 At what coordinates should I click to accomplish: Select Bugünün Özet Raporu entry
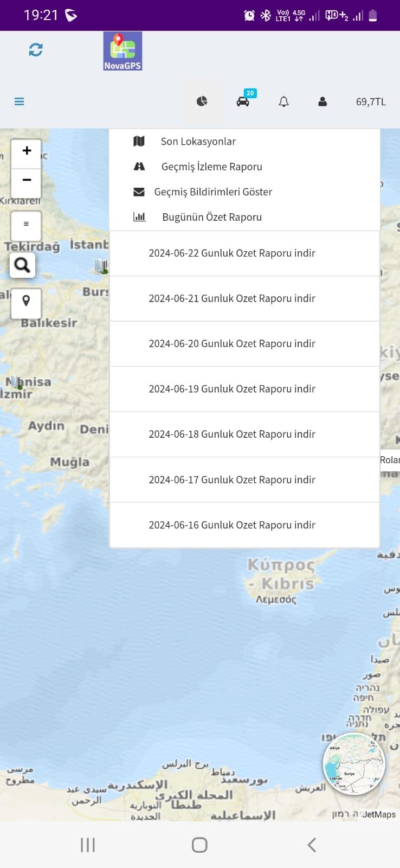point(244,217)
